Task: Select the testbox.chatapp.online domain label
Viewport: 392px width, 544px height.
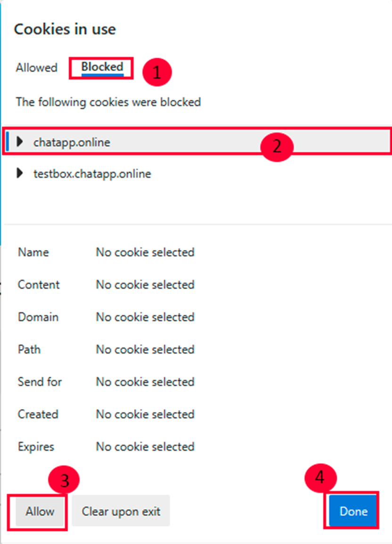Action: pos(92,174)
